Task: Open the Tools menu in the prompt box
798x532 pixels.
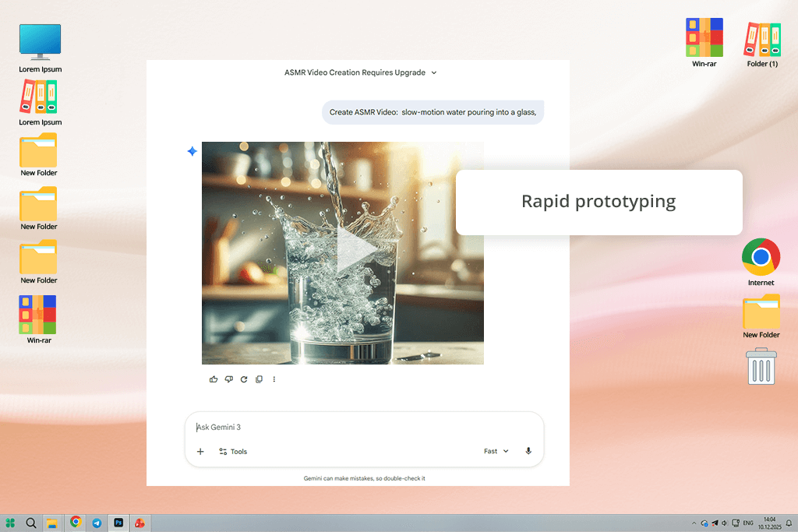Action: click(x=233, y=452)
